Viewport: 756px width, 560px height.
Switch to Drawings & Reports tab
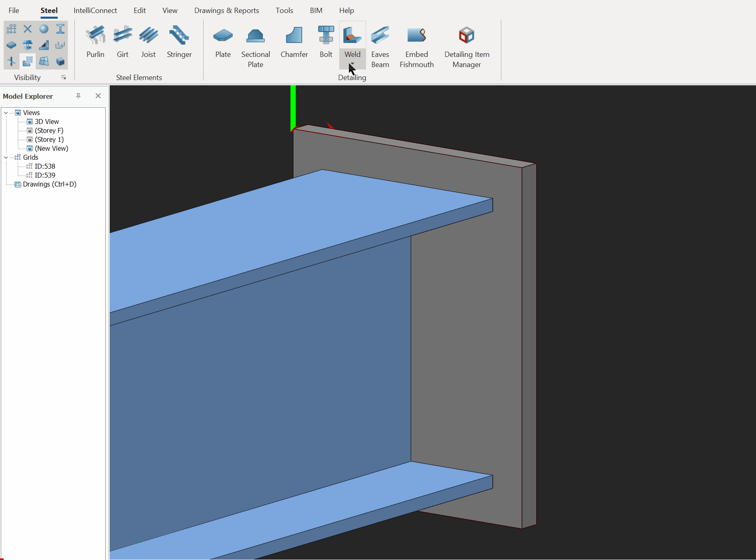click(226, 11)
